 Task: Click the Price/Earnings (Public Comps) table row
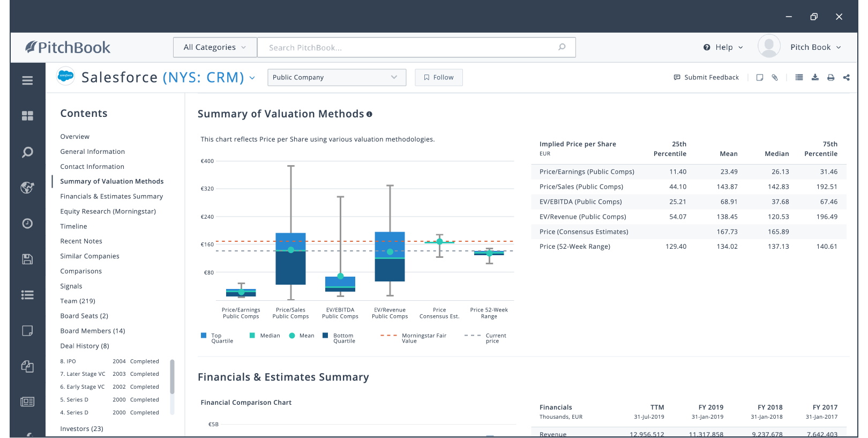click(689, 172)
